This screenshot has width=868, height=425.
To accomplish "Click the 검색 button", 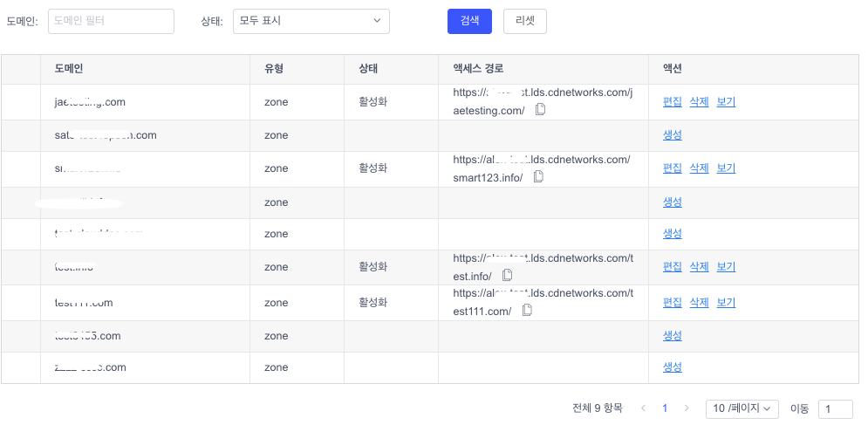I will click(469, 21).
